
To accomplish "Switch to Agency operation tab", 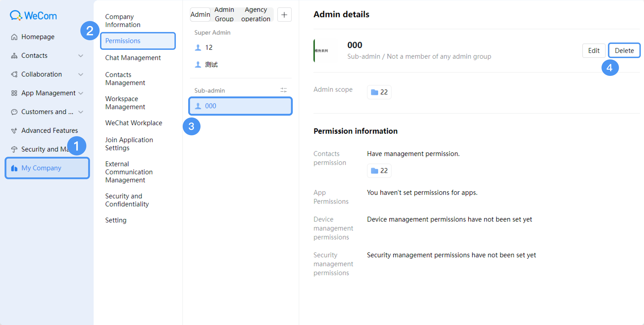I will pos(256,14).
